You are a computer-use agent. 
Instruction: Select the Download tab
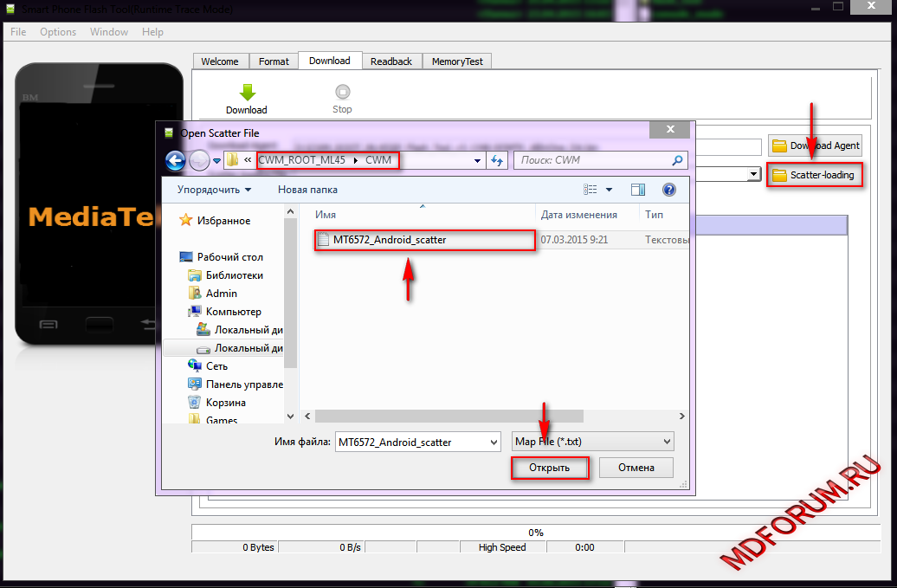(x=330, y=61)
